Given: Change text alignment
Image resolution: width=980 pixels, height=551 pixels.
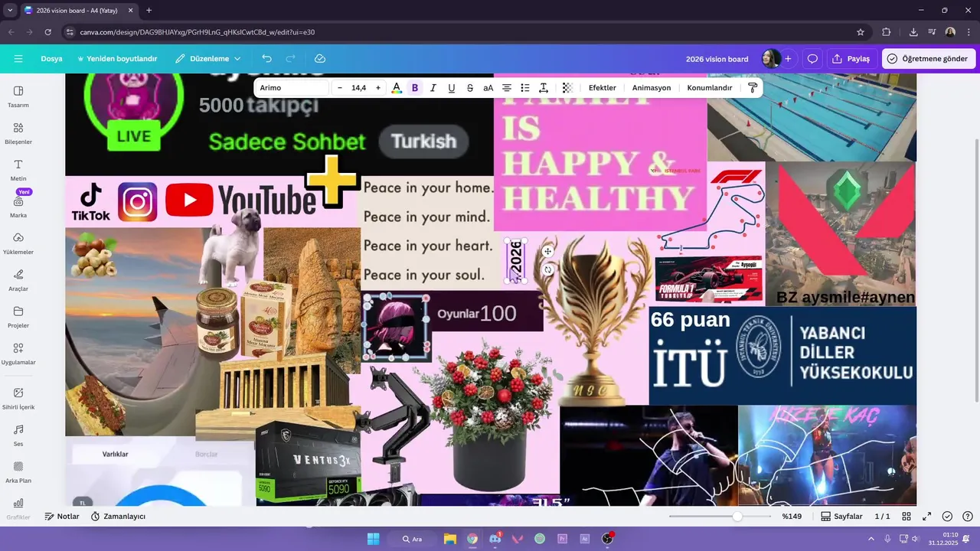Looking at the screenshot, I should point(507,88).
